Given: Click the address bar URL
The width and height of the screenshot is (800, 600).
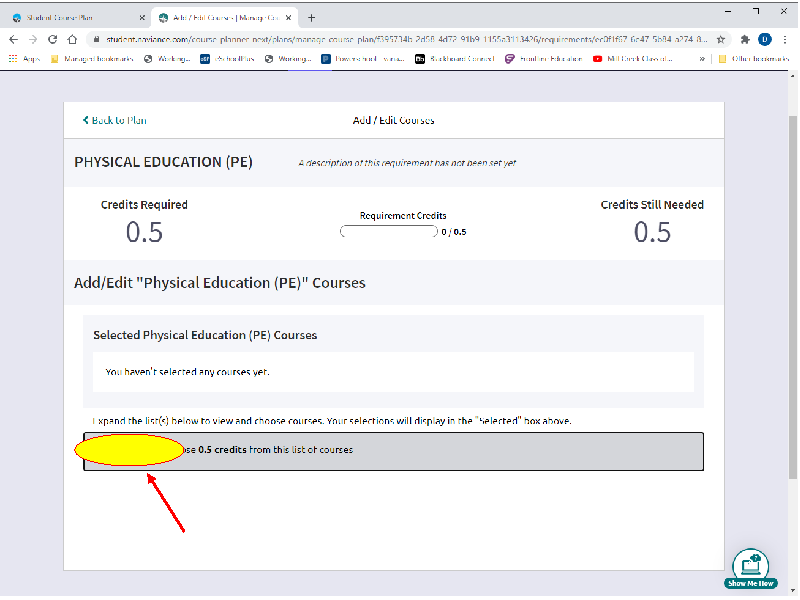Looking at the screenshot, I should tap(407, 39).
